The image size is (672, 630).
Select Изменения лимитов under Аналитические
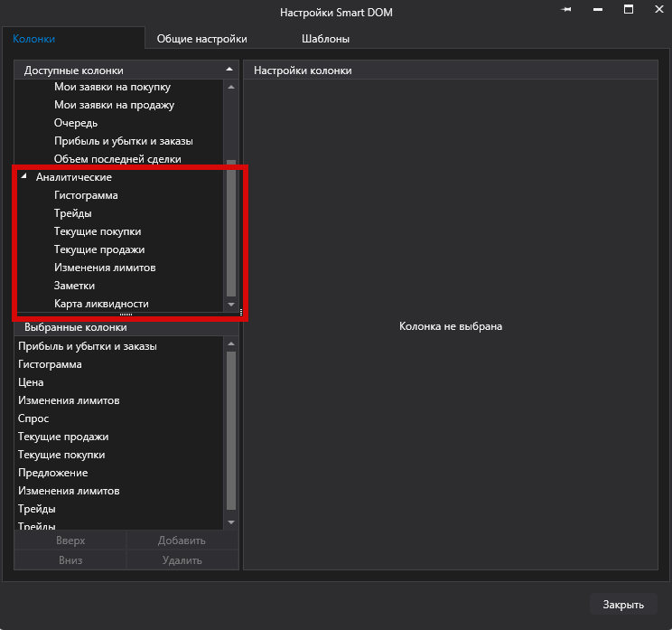(105, 268)
